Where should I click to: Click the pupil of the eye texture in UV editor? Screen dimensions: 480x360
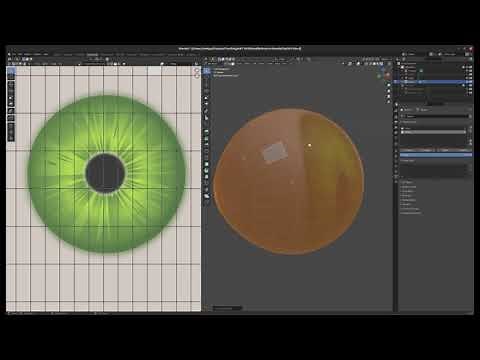[x=105, y=173]
